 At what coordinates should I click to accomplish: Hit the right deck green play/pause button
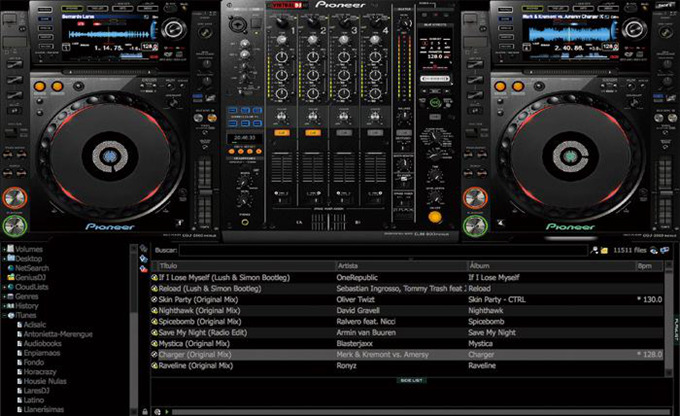[475, 226]
